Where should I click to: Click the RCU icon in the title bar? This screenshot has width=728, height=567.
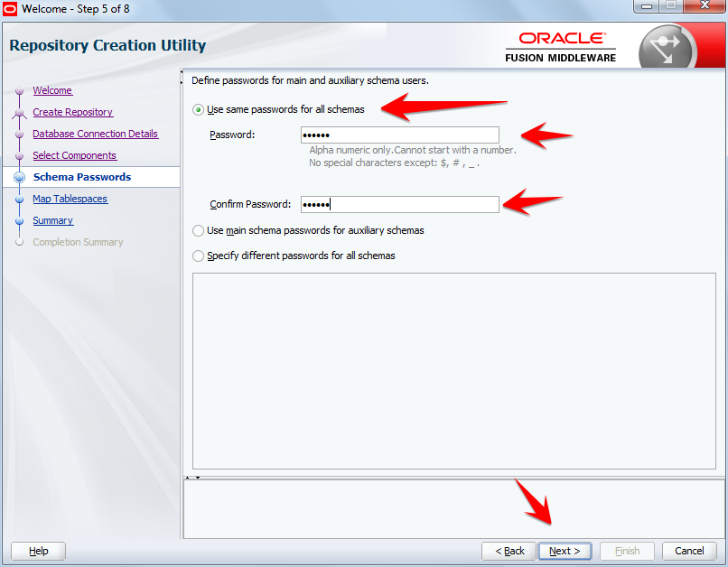point(9,7)
